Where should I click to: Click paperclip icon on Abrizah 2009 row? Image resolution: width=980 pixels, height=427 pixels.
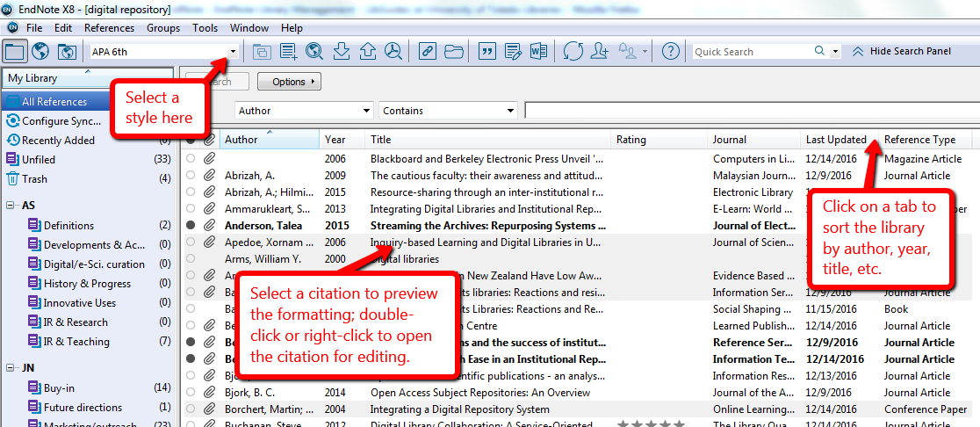[209, 176]
